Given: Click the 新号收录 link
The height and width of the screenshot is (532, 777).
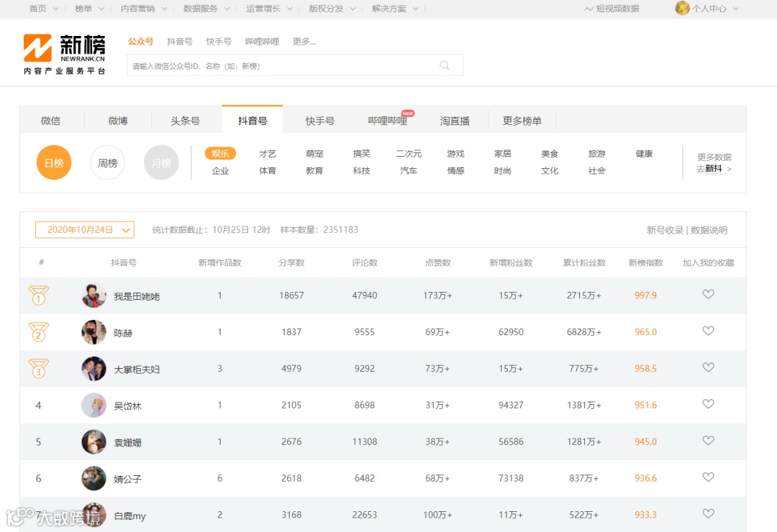Looking at the screenshot, I should point(665,230).
